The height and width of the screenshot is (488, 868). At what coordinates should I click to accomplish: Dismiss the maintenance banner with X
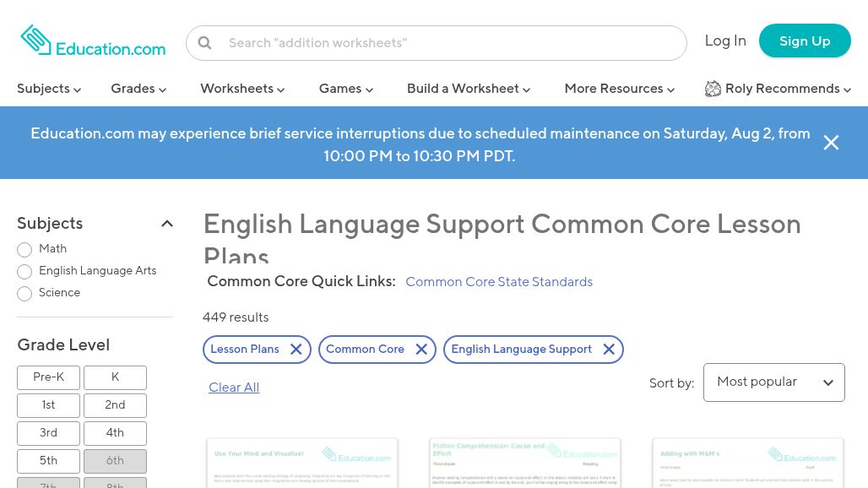tap(831, 143)
